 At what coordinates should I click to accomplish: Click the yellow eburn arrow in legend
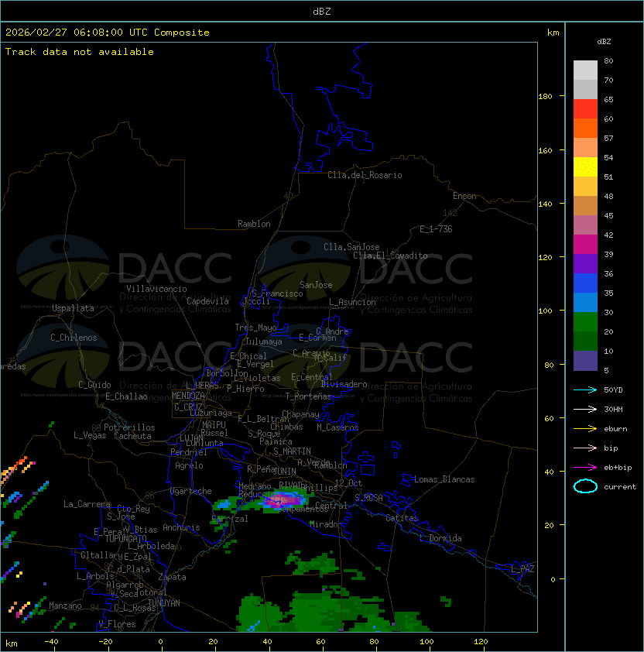point(585,428)
